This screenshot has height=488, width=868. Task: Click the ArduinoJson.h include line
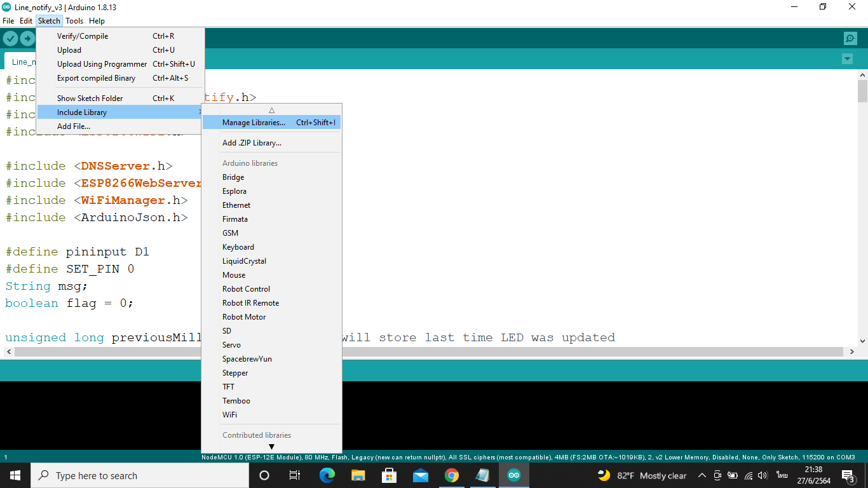[97, 217]
